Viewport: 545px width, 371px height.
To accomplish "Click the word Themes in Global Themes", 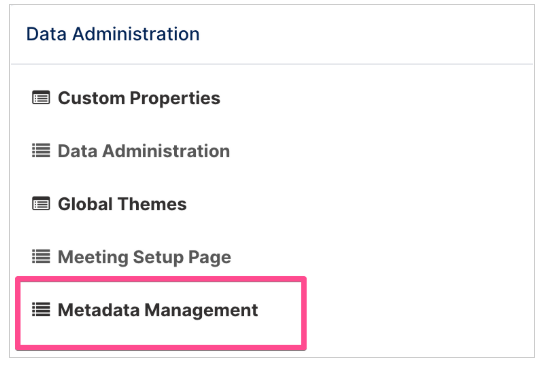I will pyautogui.click(x=154, y=204).
